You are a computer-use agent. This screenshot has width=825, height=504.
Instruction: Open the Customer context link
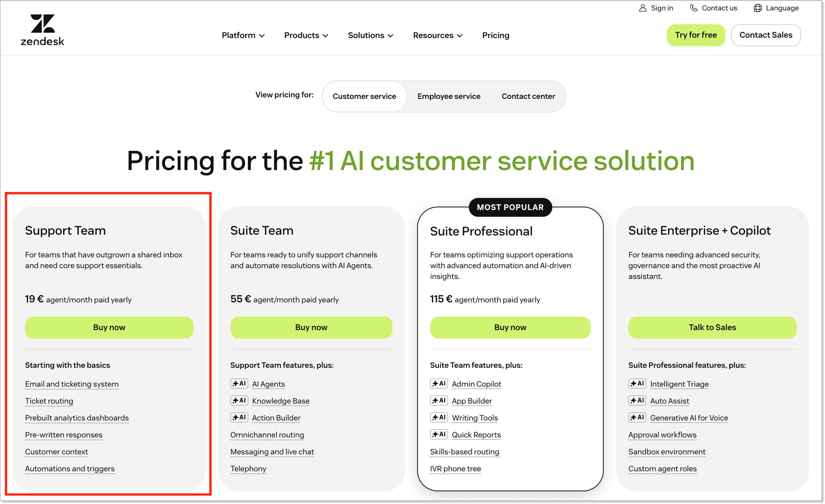tap(57, 452)
